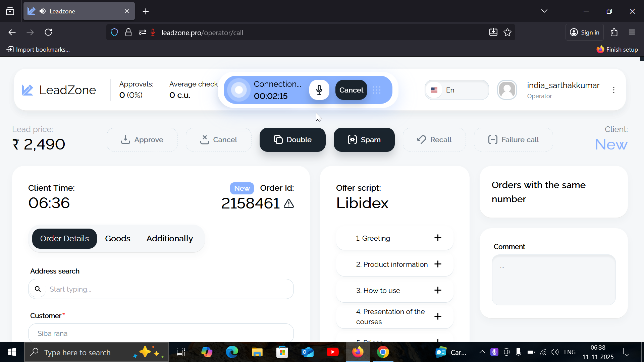Click the operator profile avatar

pyautogui.click(x=507, y=90)
